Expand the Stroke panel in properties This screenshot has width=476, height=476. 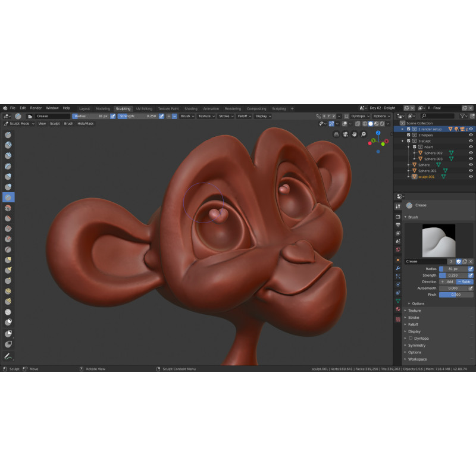point(414,318)
